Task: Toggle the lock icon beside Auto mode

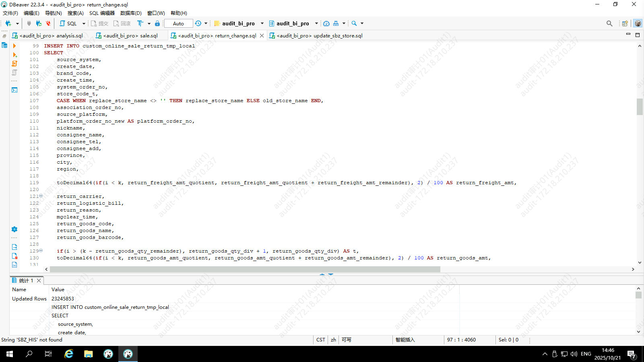Action: pyautogui.click(x=157, y=23)
